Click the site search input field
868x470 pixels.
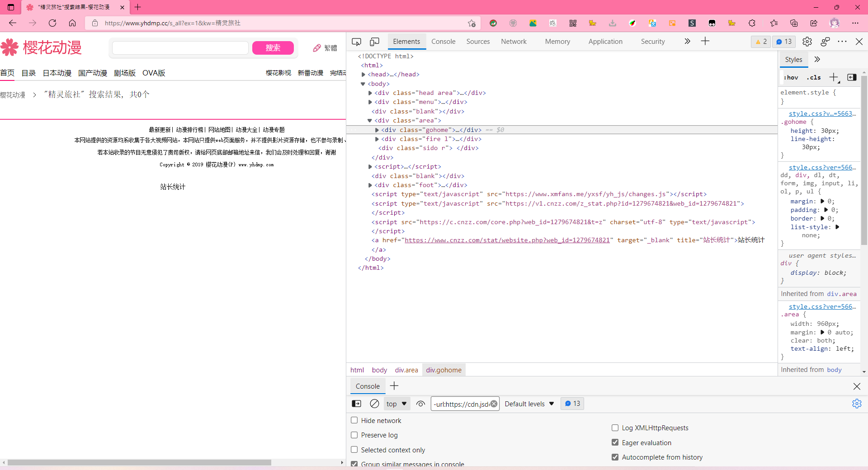[x=180, y=48]
